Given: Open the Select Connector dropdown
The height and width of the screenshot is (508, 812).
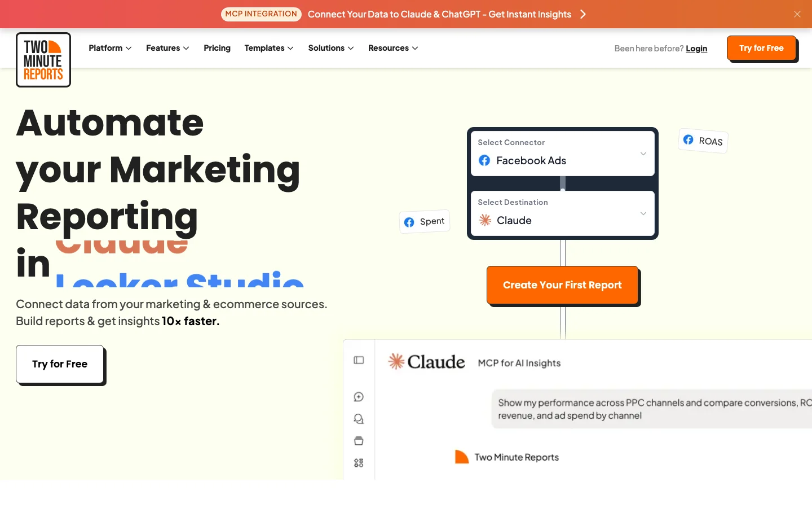Looking at the screenshot, I should 563,154.
